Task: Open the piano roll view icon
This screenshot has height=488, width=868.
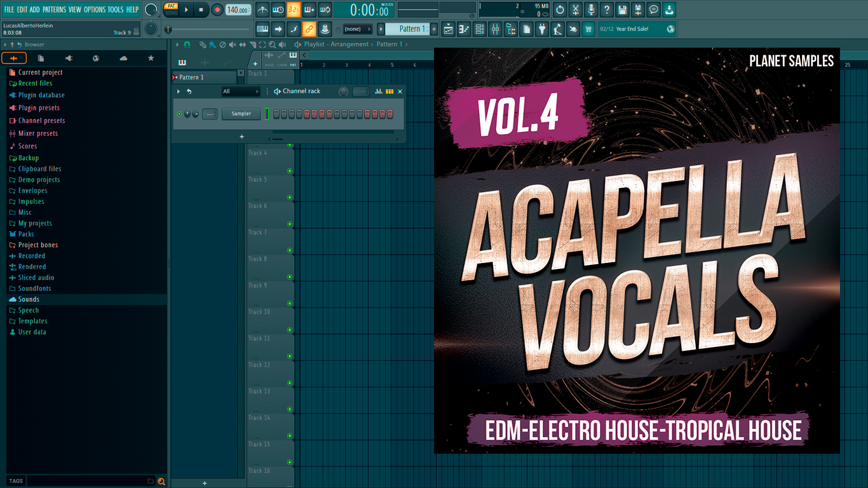Action: [465, 29]
